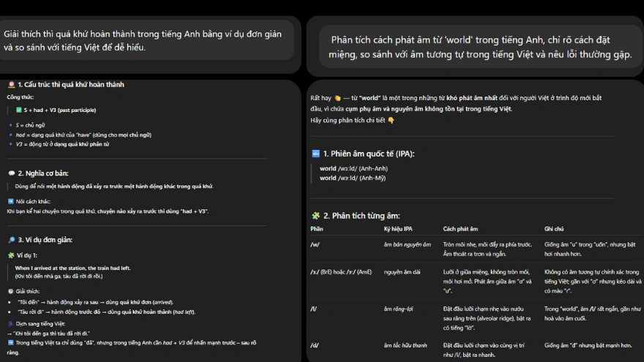Click the /w/ cell in the table
This screenshot has height=362, width=644.
click(315, 244)
